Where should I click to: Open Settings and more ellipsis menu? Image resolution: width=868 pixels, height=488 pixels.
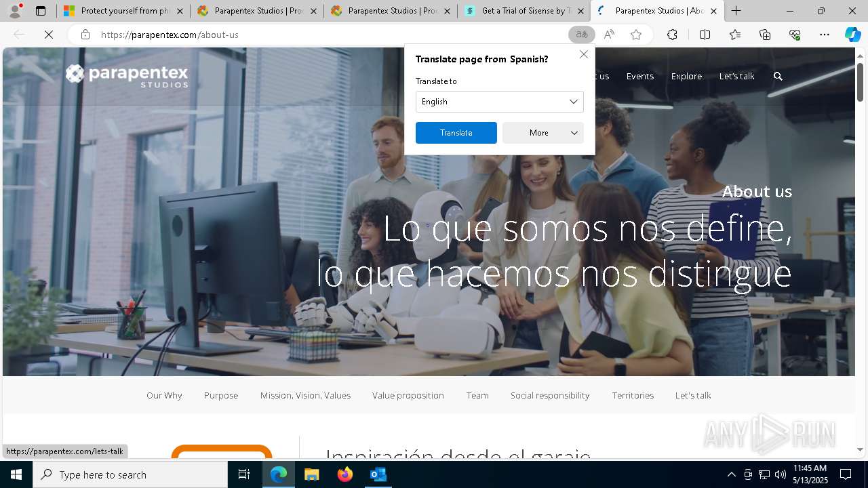[825, 35]
